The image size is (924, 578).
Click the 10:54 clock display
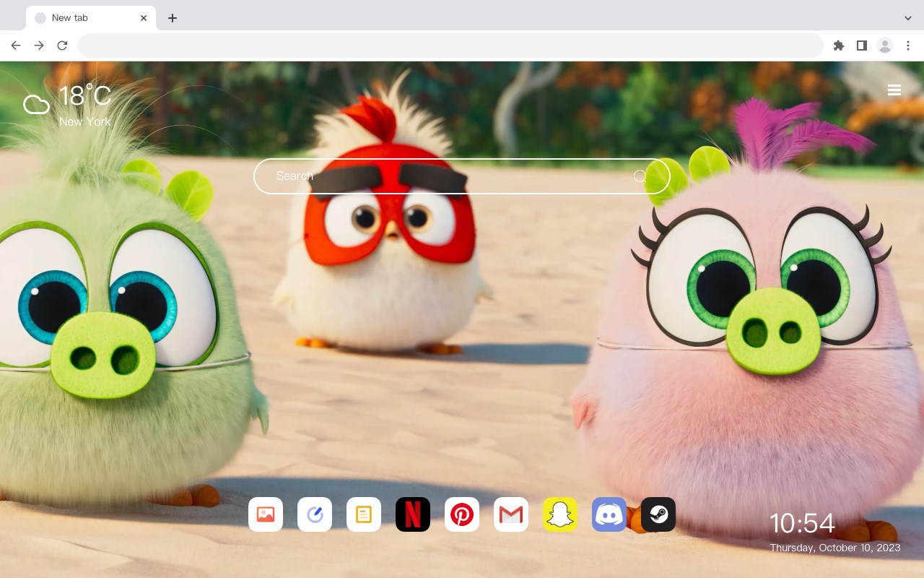(x=802, y=523)
